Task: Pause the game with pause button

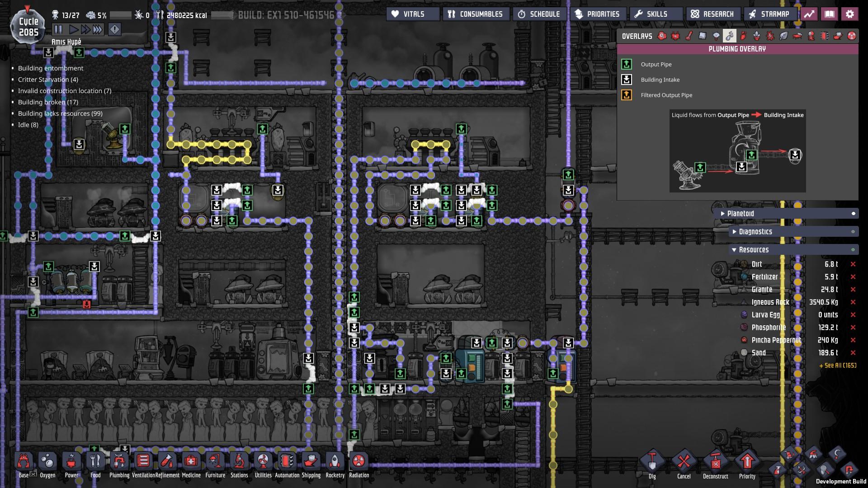Action: (x=58, y=30)
